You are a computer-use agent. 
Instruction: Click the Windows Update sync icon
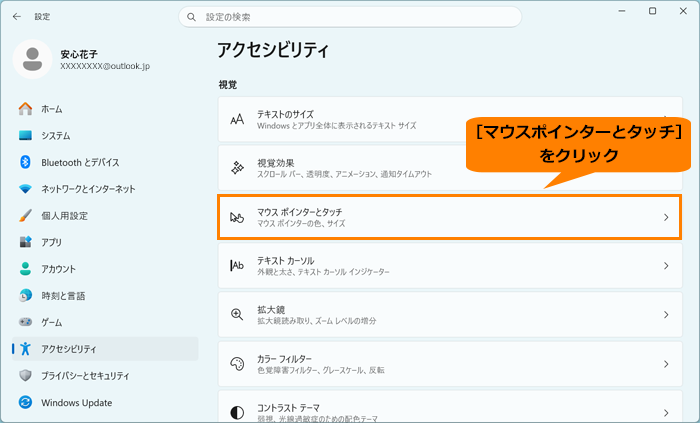pos(25,402)
